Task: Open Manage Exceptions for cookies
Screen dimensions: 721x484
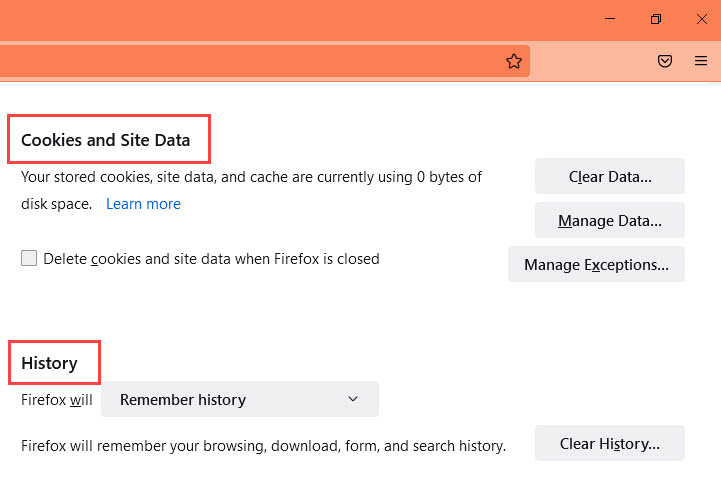Action: (596, 265)
